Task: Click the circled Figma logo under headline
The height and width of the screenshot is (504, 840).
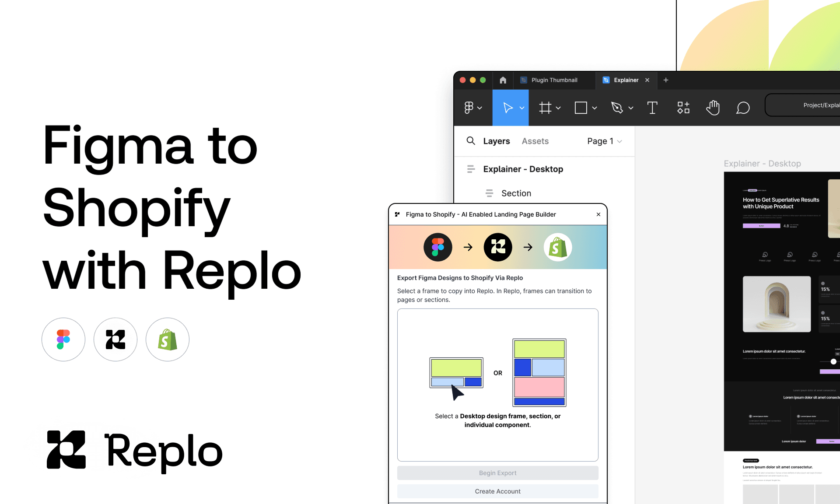Action: coord(63,339)
